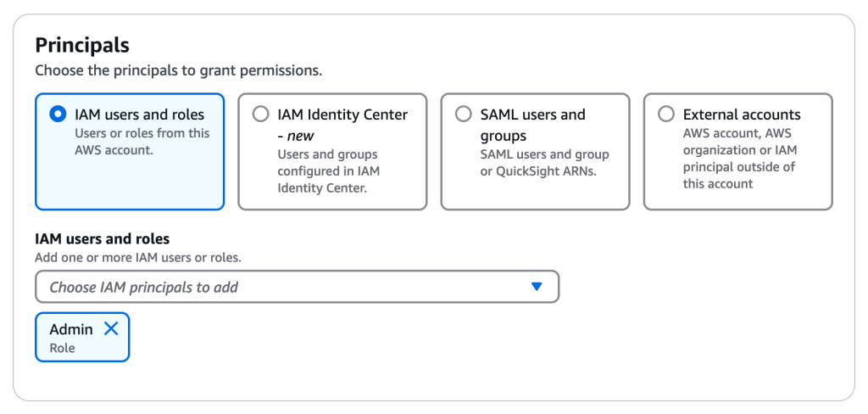
Task: Click the External accounts card description text
Action: point(738,159)
